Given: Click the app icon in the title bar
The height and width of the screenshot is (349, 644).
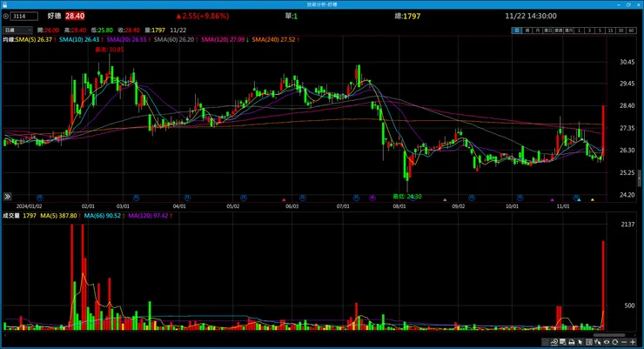Looking at the screenshot, I should pos(4,4).
